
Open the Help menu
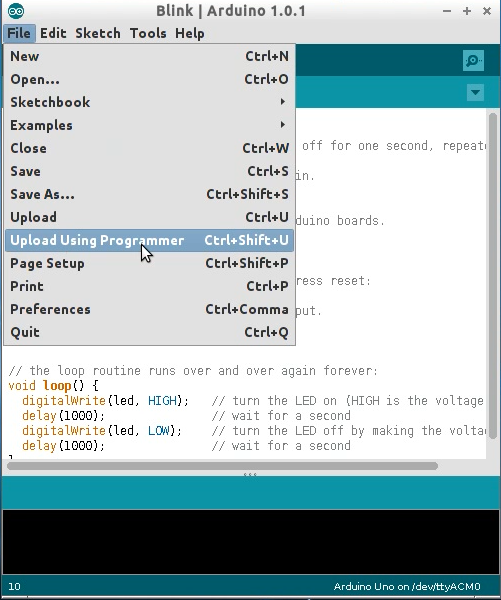[x=189, y=33]
